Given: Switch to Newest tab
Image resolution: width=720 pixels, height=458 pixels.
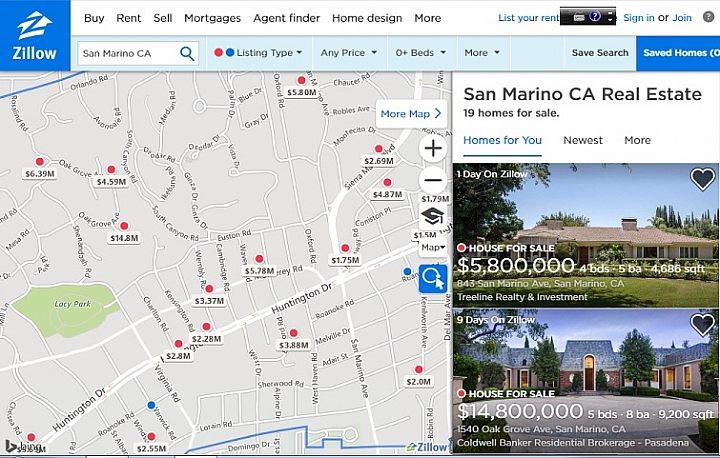Looking at the screenshot, I should tap(583, 140).
